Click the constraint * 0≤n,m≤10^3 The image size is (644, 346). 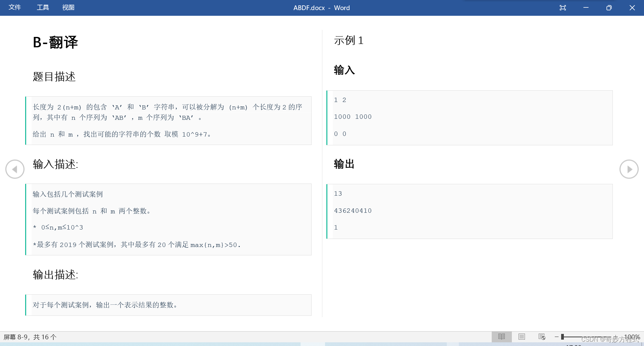click(x=58, y=228)
